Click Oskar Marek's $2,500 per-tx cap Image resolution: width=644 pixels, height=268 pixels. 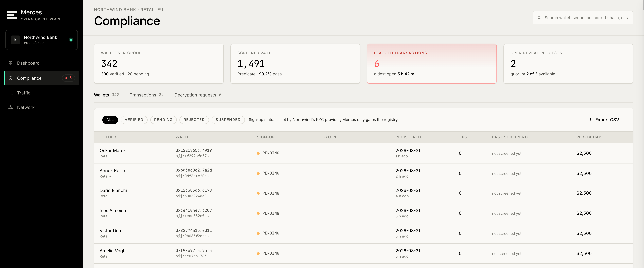pyautogui.click(x=584, y=153)
